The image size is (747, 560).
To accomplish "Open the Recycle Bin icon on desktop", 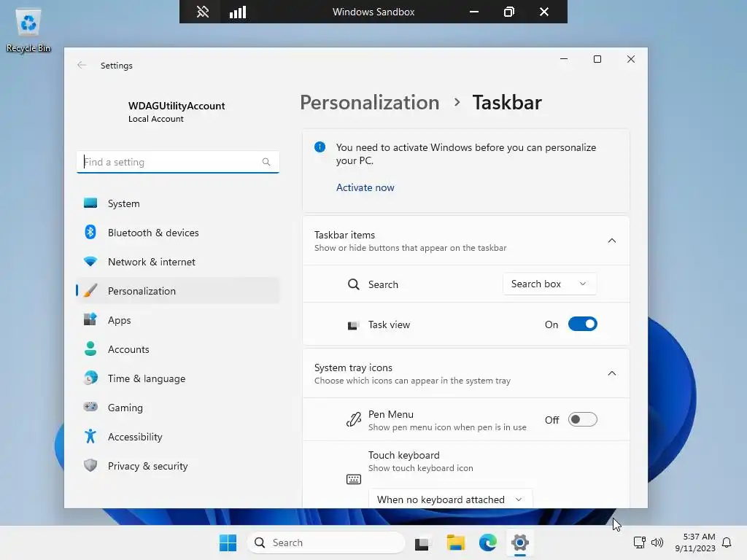I will pos(28,31).
